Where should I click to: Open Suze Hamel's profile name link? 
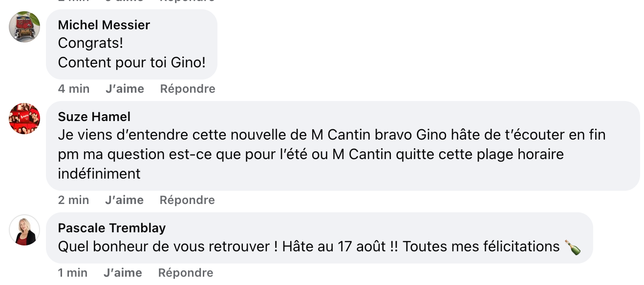pos(94,117)
